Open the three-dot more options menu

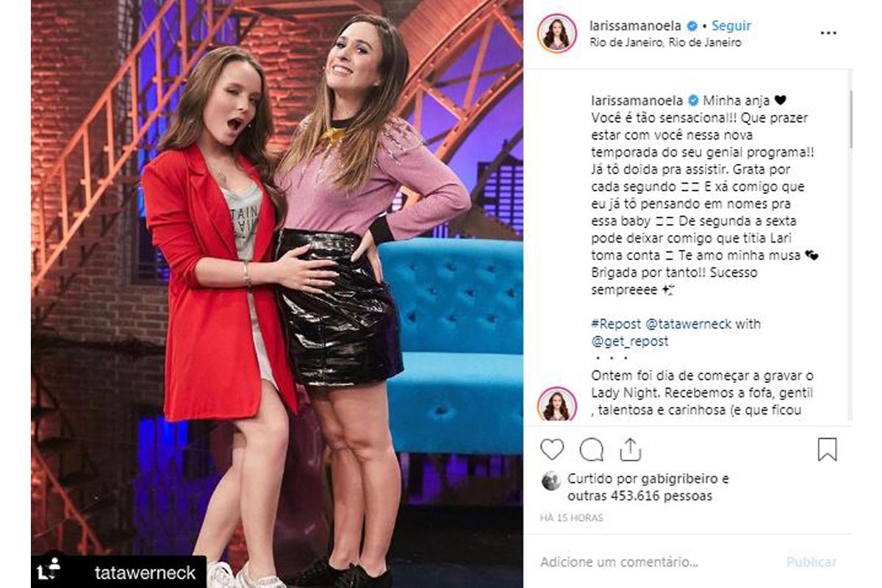click(x=828, y=33)
